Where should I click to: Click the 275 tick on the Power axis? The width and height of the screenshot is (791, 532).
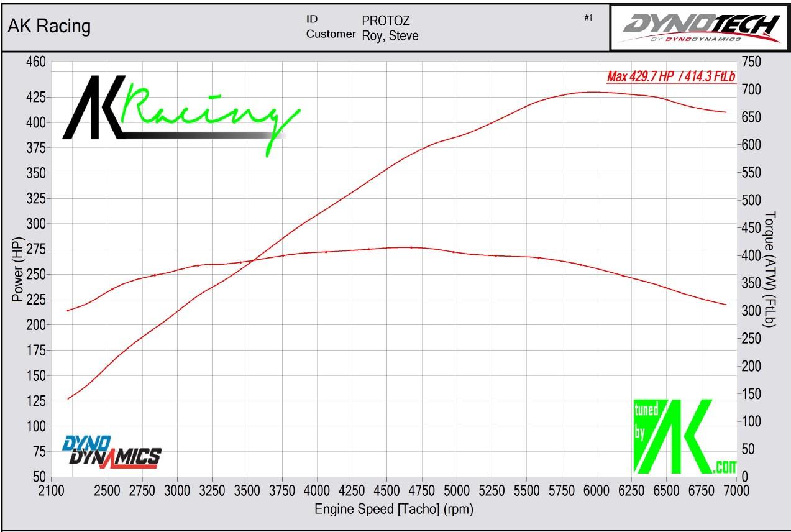coord(36,249)
